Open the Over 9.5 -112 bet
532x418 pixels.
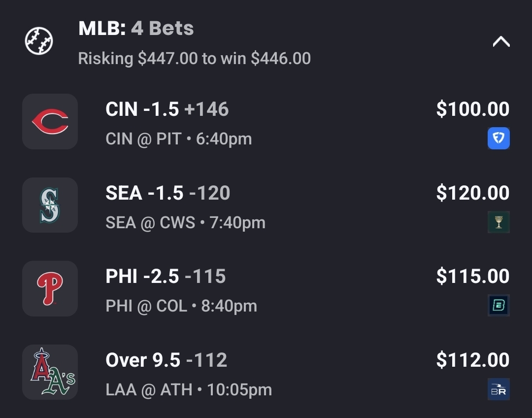[x=166, y=360]
